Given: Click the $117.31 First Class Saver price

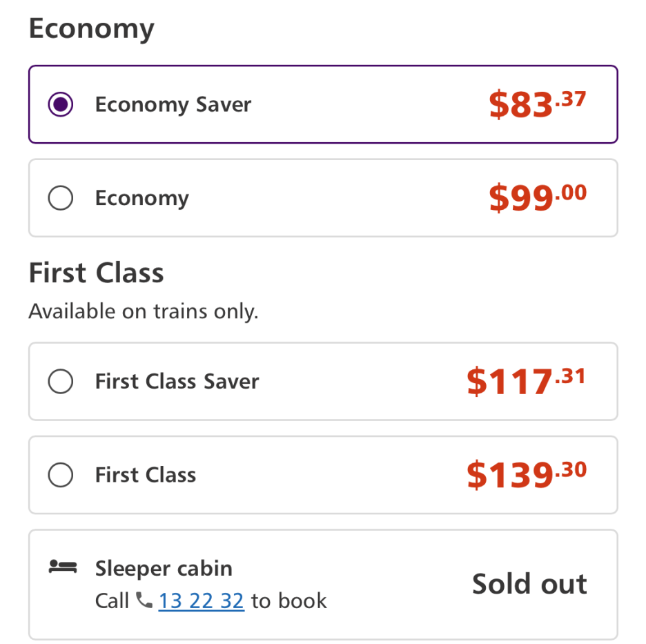Looking at the screenshot, I should pyautogui.click(x=526, y=381).
